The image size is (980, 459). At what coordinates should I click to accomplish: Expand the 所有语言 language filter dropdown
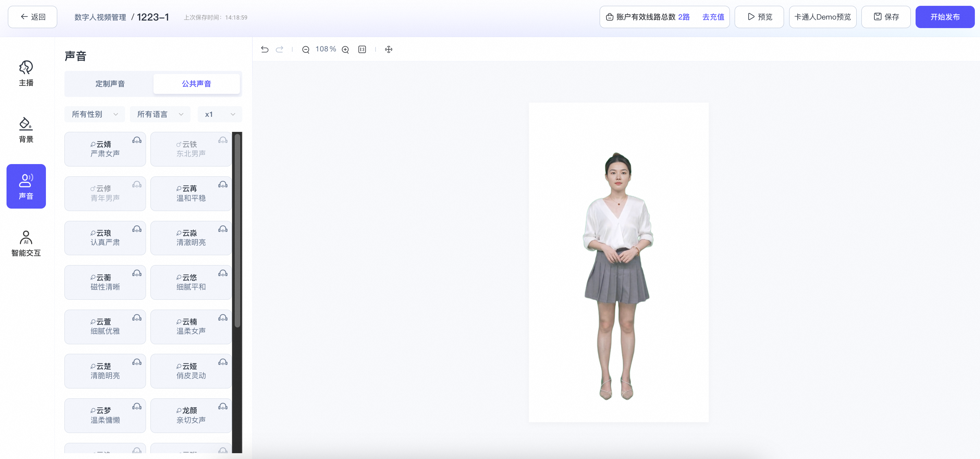click(160, 114)
